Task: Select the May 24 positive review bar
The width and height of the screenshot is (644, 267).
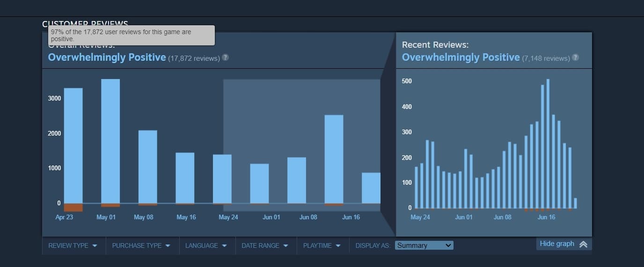Action: [x=222, y=179]
